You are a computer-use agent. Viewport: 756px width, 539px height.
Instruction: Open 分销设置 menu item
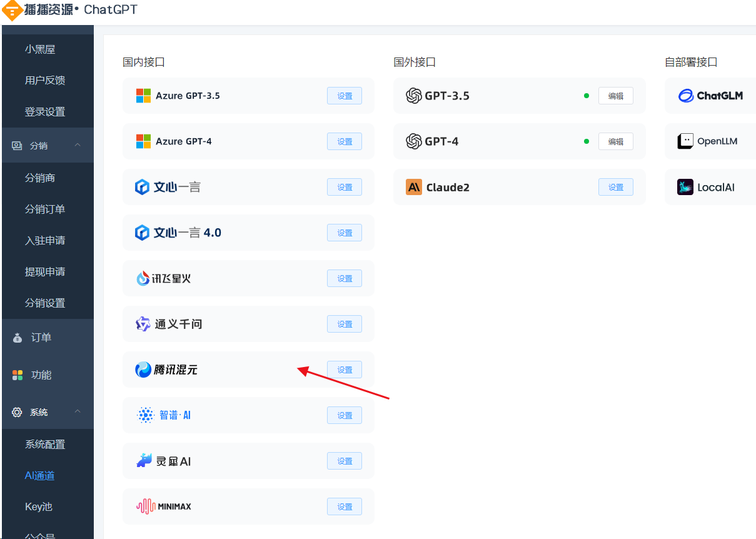click(x=45, y=303)
